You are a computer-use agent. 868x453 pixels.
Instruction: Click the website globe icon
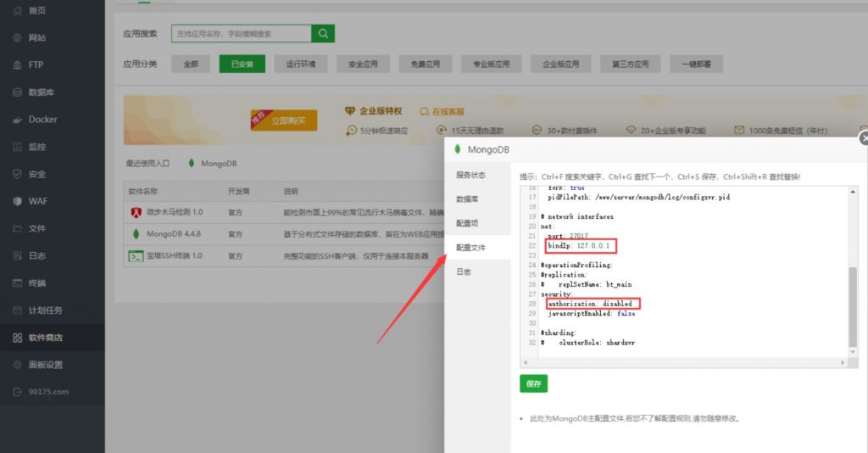pos(17,37)
